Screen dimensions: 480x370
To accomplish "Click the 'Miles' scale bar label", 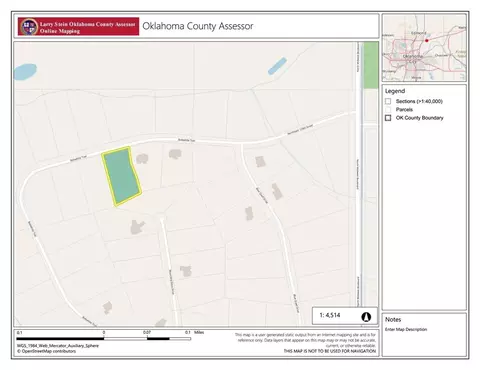I will point(199,332).
